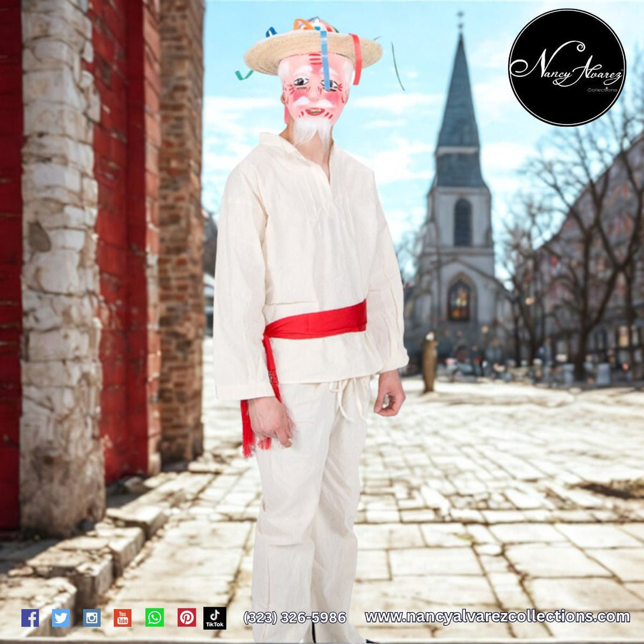
Task: Click the white stone pillar on the left
Action: click(x=59, y=263)
